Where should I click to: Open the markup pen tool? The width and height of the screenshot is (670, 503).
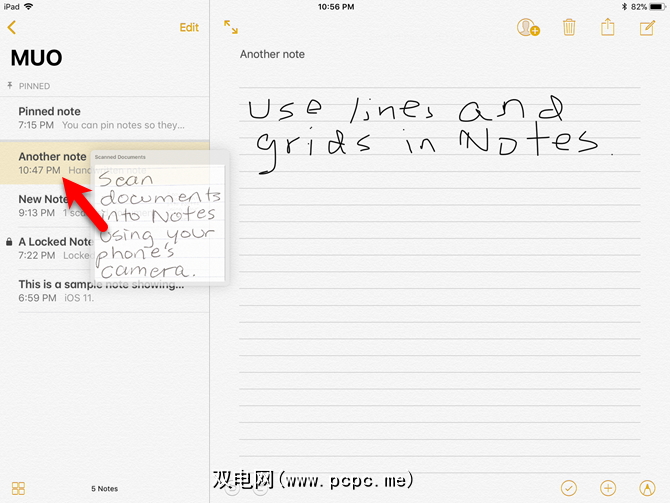(x=646, y=487)
